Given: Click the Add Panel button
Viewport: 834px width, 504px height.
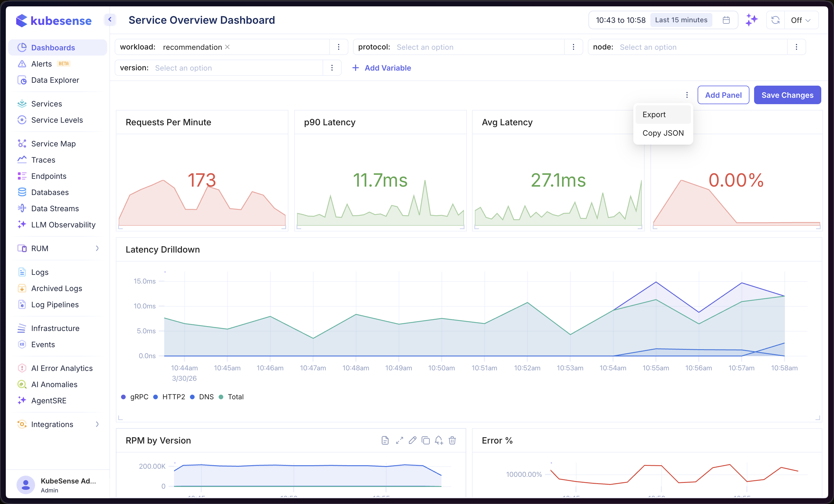Looking at the screenshot, I should click(x=723, y=95).
